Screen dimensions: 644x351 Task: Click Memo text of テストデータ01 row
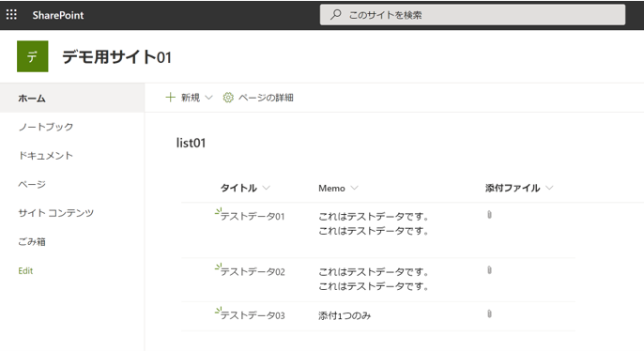click(x=374, y=223)
